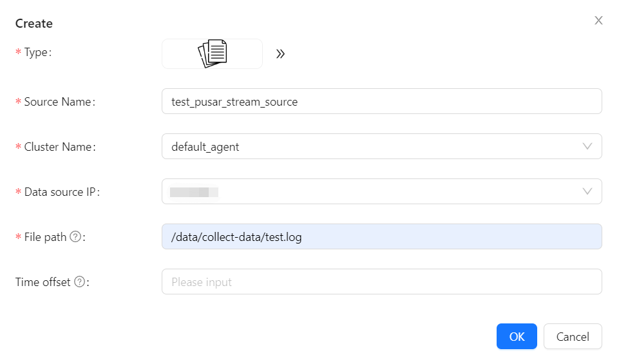Click the double chevron next to Type

(280, 54)
